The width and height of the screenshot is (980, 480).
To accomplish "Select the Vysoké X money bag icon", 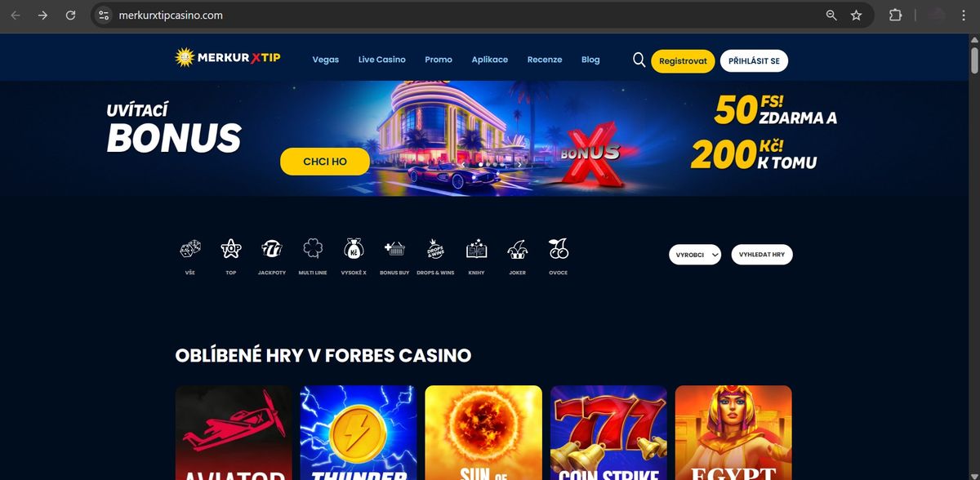I will tap(354, 249).
